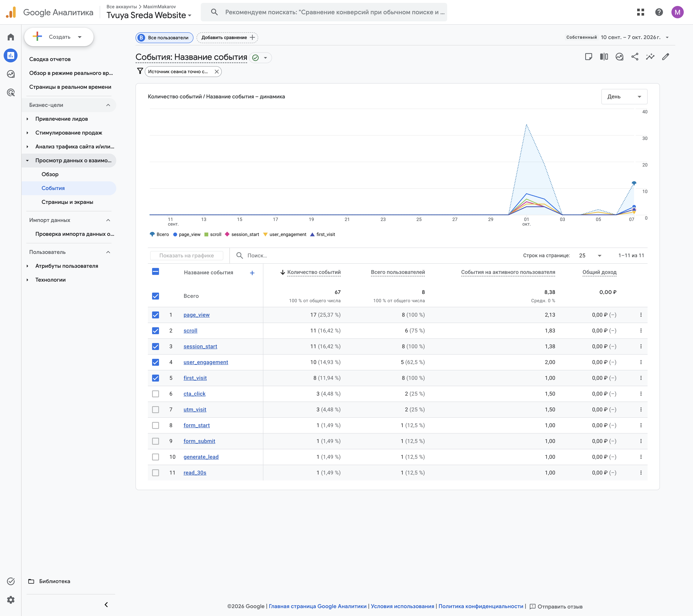Collapse the sidebar with arrow
This screenshot has width=693, height=616.
coord(106,604)
